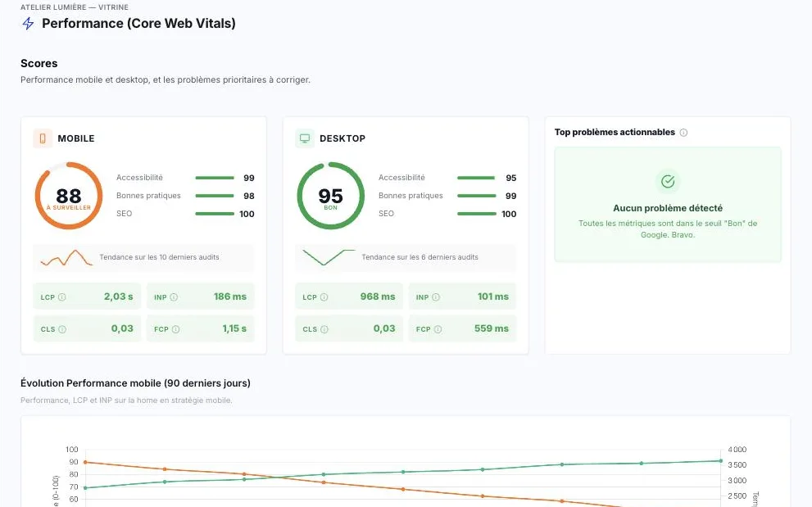Screen dimensions: 812x507
Task: Click the Desktop Accessibilité progress bar
Action: [x=476, y=178]
